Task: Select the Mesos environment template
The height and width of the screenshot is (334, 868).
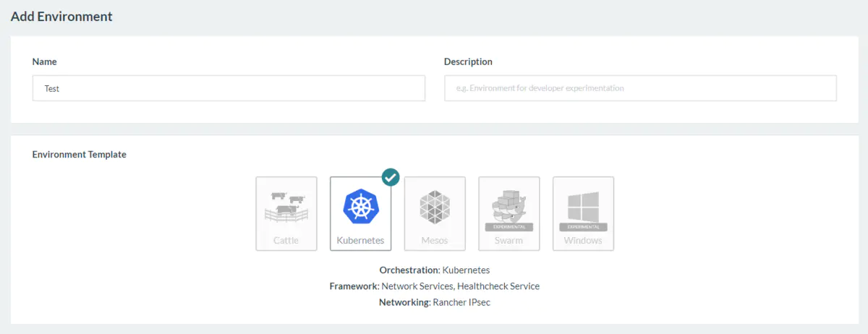Action: [435, 214]
